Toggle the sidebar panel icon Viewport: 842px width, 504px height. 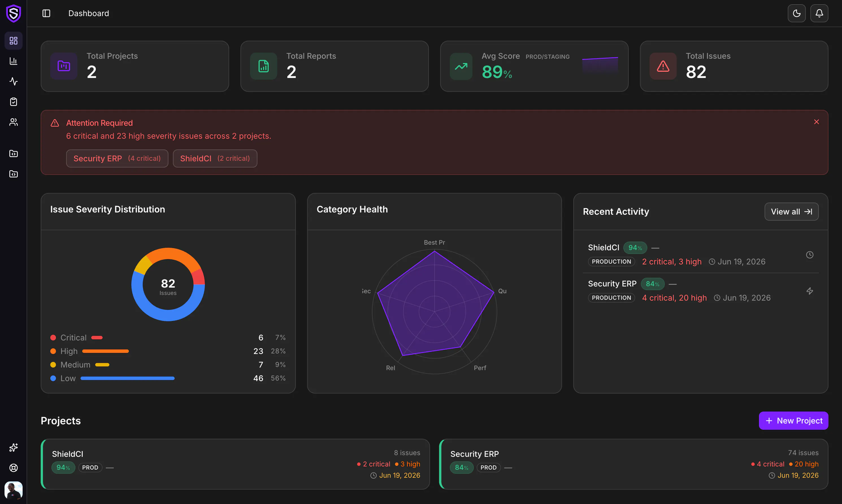point(46,13)
